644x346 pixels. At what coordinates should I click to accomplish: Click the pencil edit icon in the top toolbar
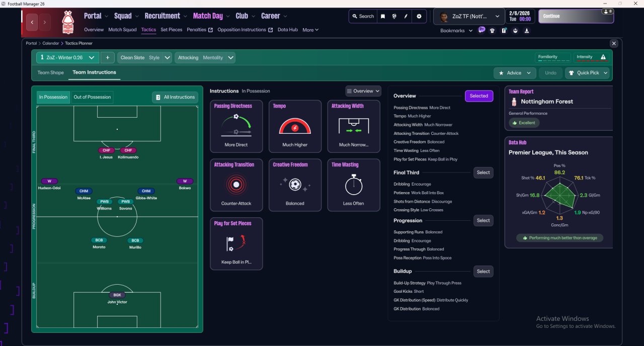pyautogui.click(x=405, y=16)
